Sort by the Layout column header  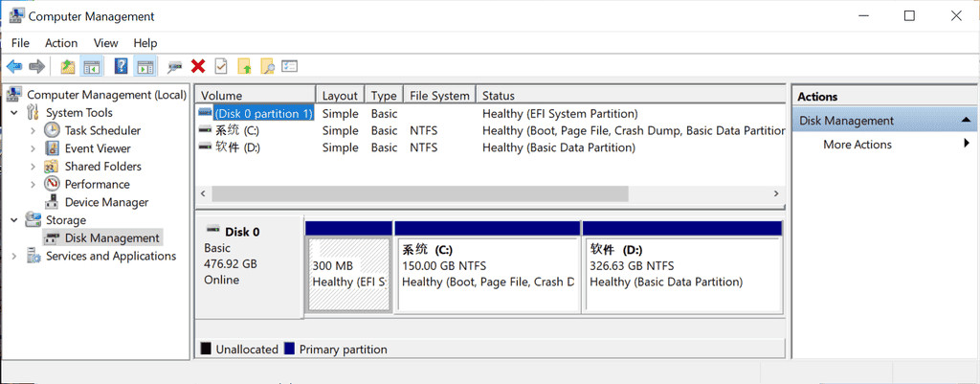(x=340, y=95)
